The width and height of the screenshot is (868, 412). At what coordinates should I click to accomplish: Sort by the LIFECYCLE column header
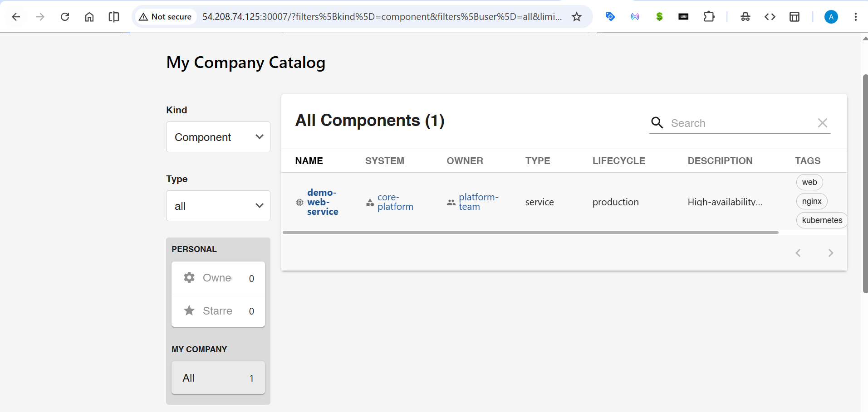618,161
